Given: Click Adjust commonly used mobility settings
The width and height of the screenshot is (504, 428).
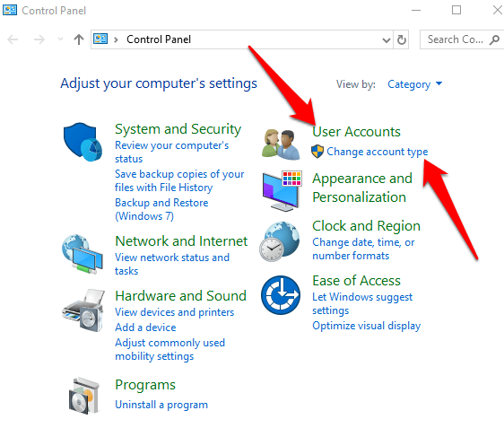Looking at the screenshot, I should tap(170, 350).
